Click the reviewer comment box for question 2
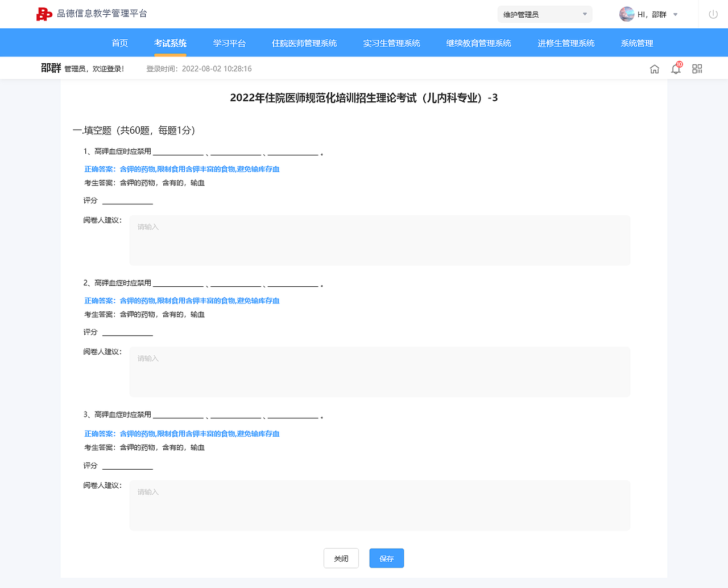Viewport: 728px width, 588px height. (x=379, y=371)
